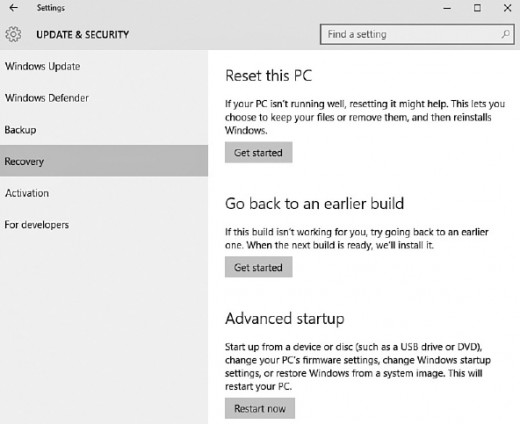Image resolution: width=520 pixels, height=424 pixels.
Task: Go back using the arrow icon
Action: click(x=13, y=8)
